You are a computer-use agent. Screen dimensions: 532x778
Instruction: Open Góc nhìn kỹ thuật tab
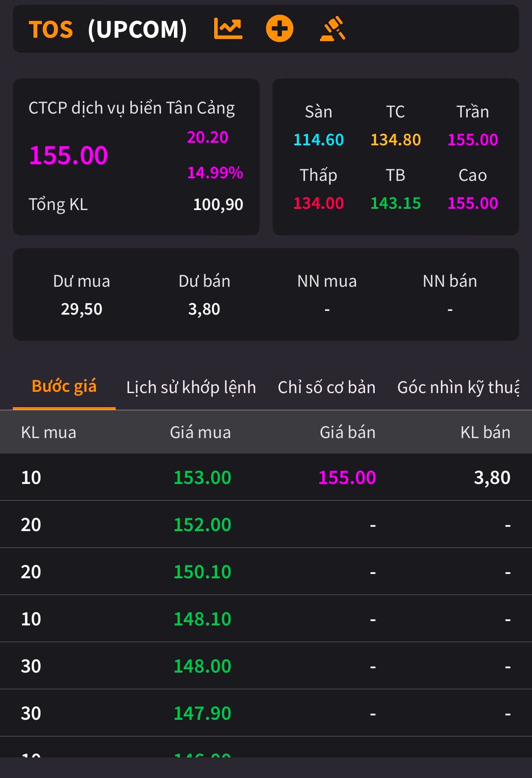458,387
